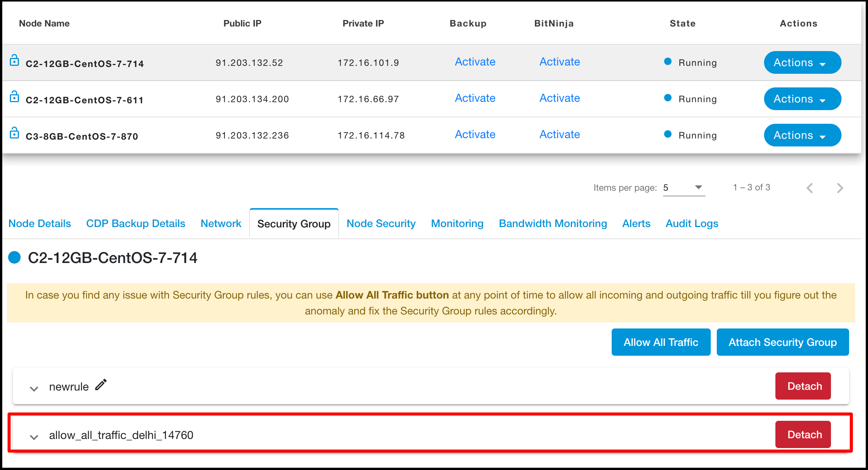Select the Security Group tab
Viewport: 868px width, 470px height.
[x=295, y=223]
